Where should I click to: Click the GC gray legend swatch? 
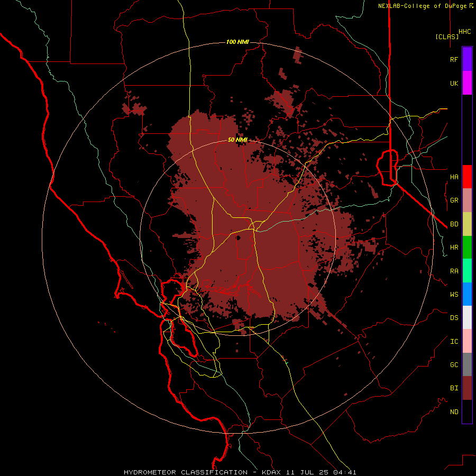click(x=467, y=364)
